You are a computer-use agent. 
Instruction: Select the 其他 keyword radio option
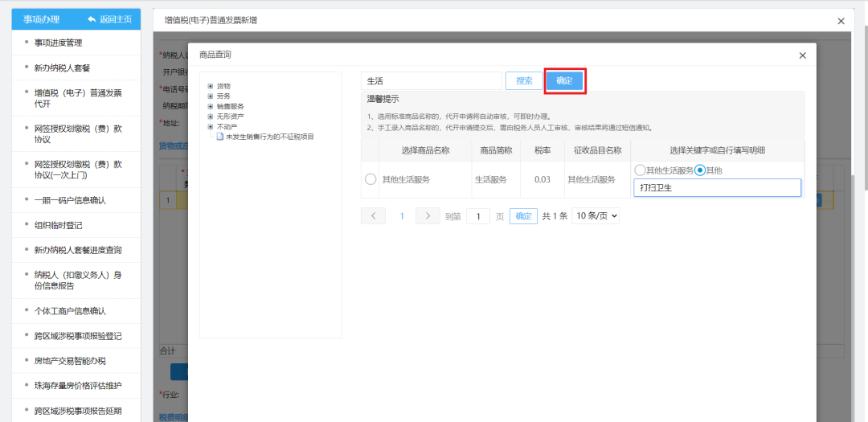click(x=700, y=170)
